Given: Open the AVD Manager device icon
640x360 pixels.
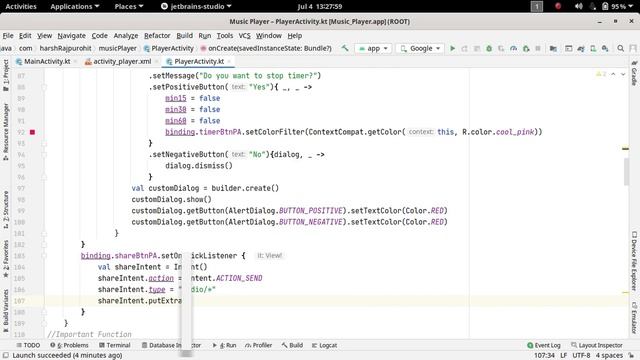Looking at the screenshot, I should click(x=593, y=48).
